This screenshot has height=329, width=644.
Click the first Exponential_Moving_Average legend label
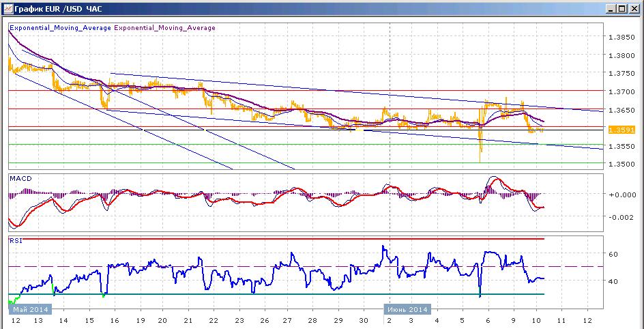pyautogui.click(x=60, y=28)
